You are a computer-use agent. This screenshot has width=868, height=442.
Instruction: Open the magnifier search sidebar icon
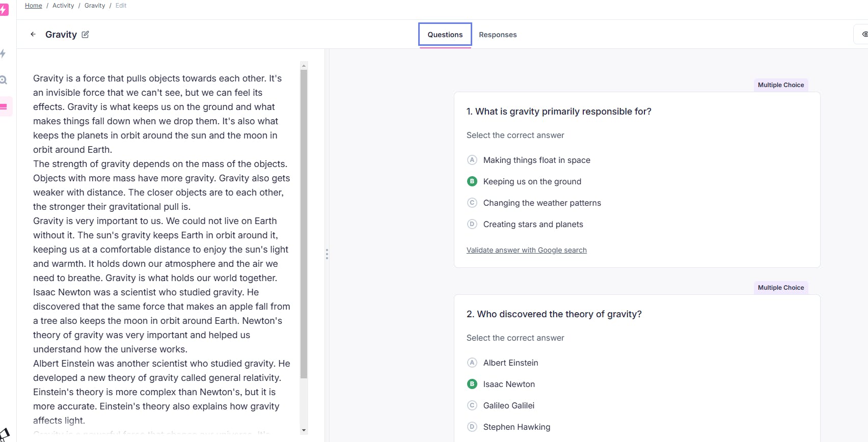click(4, 80)
